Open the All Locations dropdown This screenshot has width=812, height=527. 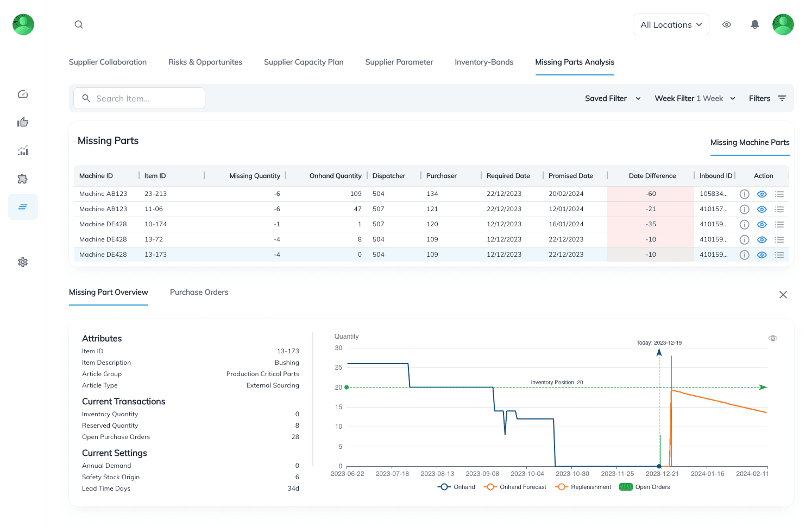[x=670, y=24]
